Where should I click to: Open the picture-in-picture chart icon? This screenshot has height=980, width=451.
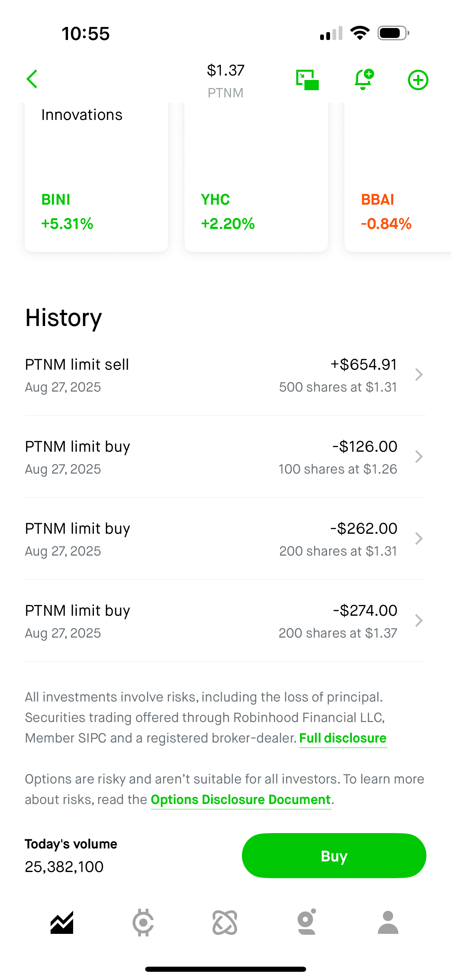pos(307,80)
